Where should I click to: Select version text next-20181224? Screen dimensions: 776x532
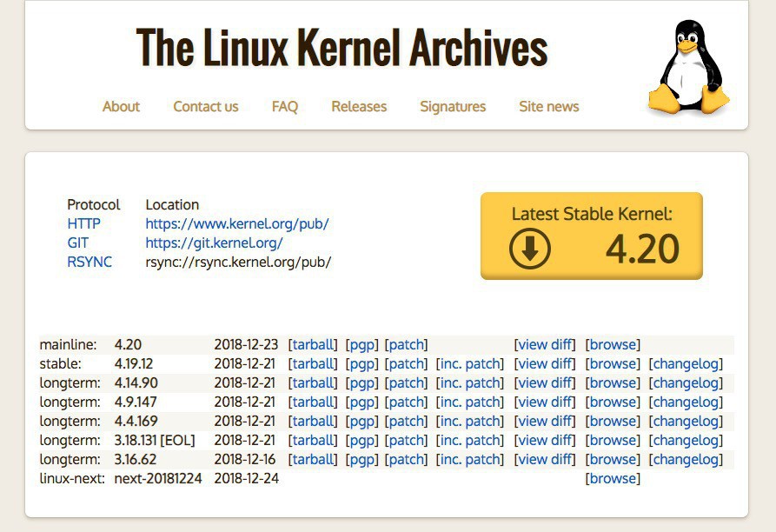[158, 479]
